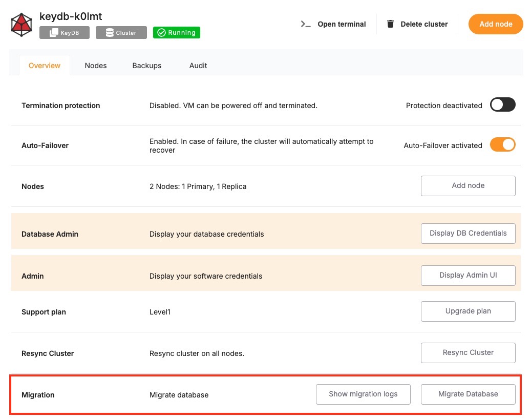Click the terminal prompt icon
This screenshot has width=531, height=420.
point(306,24)
